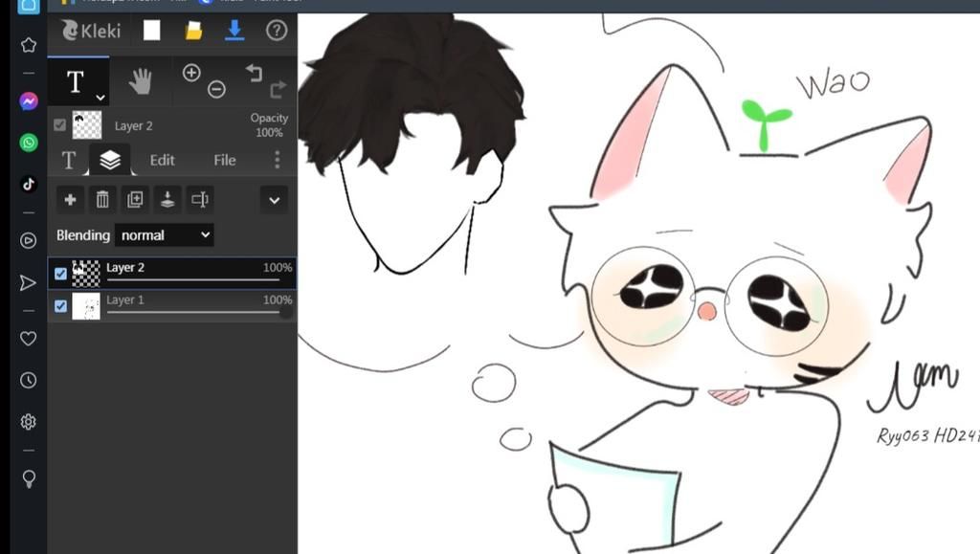Toggle visibility of Layer 1
Image resolution: width=980 pixels, height=554 pixels.
point(60,306)
